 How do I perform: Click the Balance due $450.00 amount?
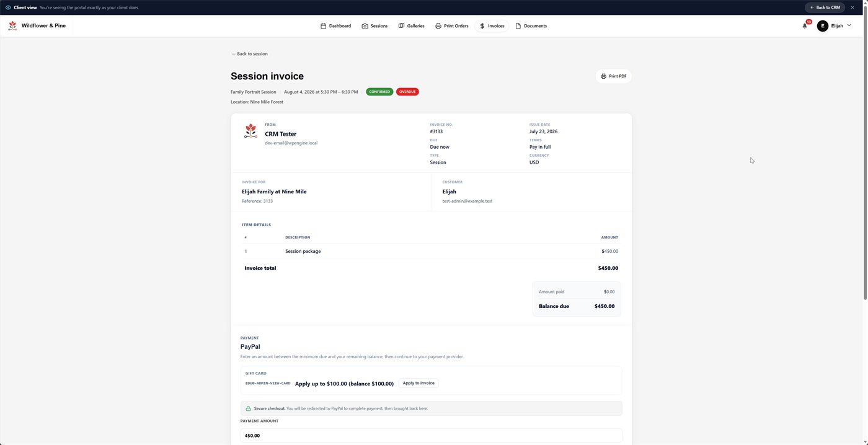604,306
